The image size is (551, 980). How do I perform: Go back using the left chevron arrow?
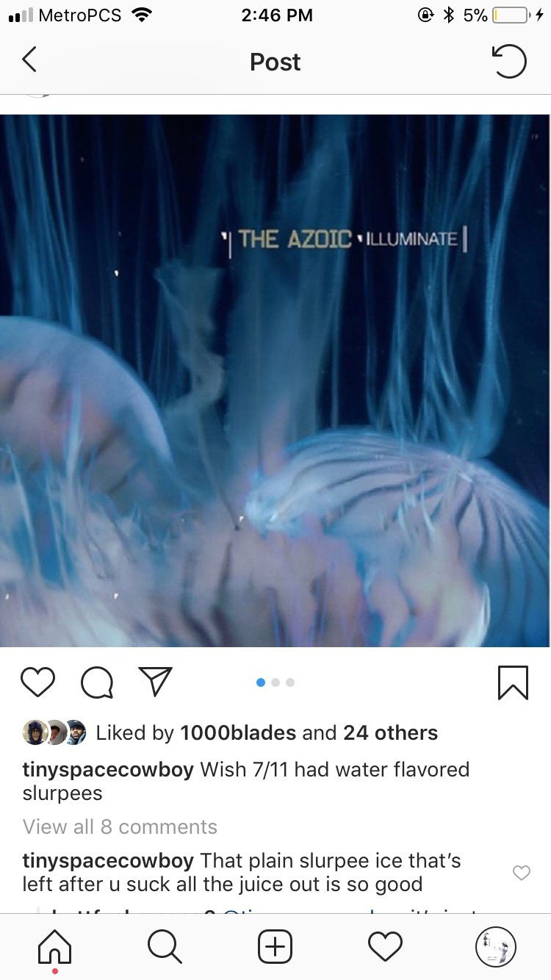click(x=29, y=60)
